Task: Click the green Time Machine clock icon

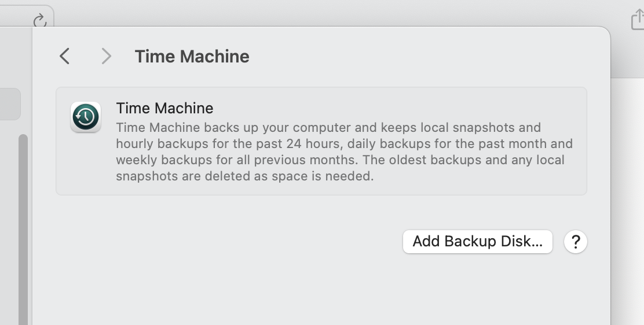Action: tap(86, 117)
